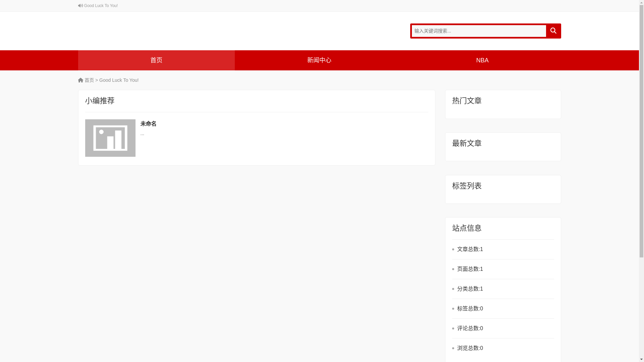Open the NBA navigation tab
The width and height of the screenshot is (644, 362).
coord(482,60)
